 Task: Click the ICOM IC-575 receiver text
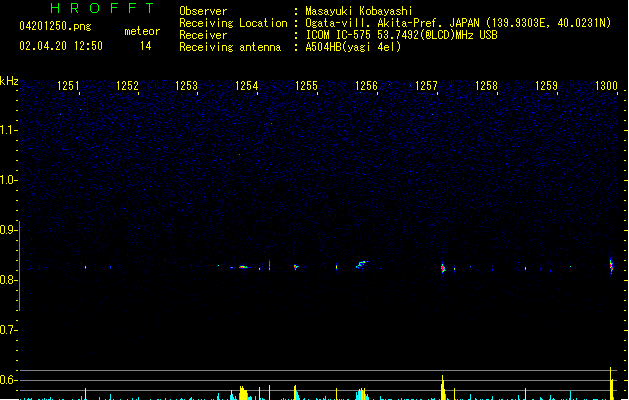tap(401, 35)
